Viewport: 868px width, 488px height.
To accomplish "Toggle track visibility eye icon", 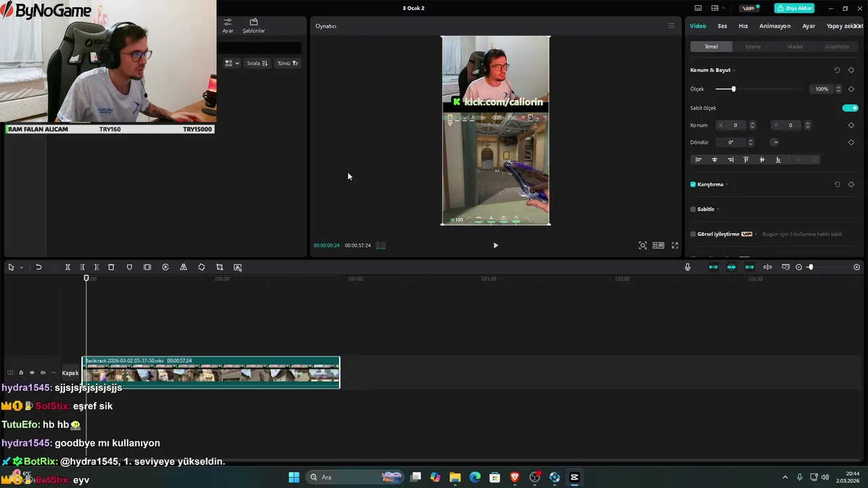I will coord(32,373).
